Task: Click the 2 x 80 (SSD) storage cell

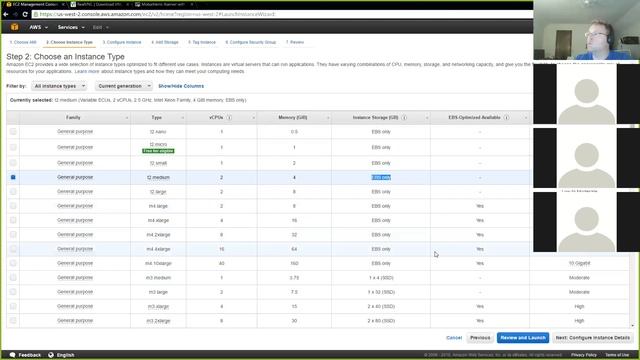Action: tap(381, 321)
